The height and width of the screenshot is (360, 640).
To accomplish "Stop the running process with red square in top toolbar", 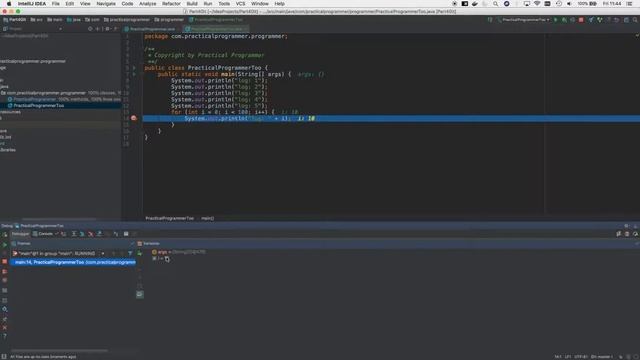I will 581,20.
